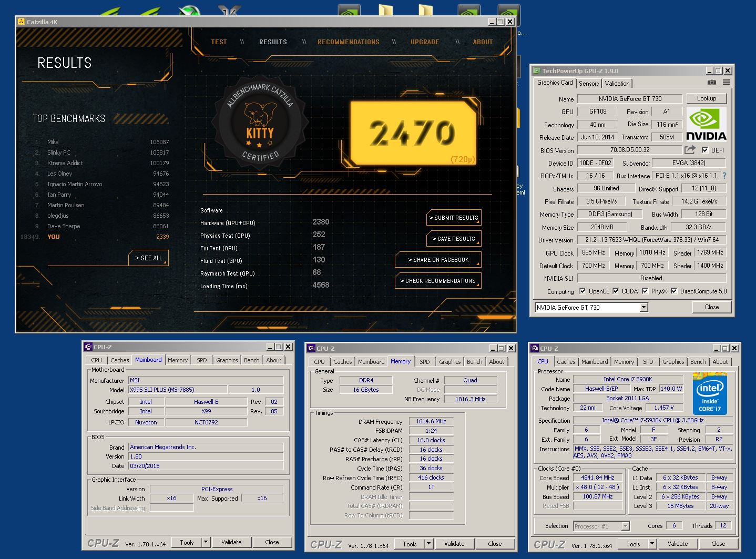Click the Intel Core i7 inside logo
The image size is (756, 559).
[x=710, y=394]
